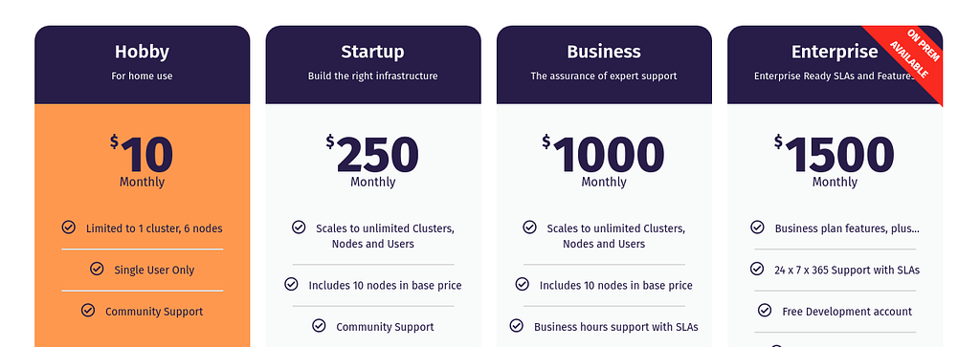980x347 pixels.
Task: Click checkmark icon beside Hobby Community Support
Action: pos(88,310)
